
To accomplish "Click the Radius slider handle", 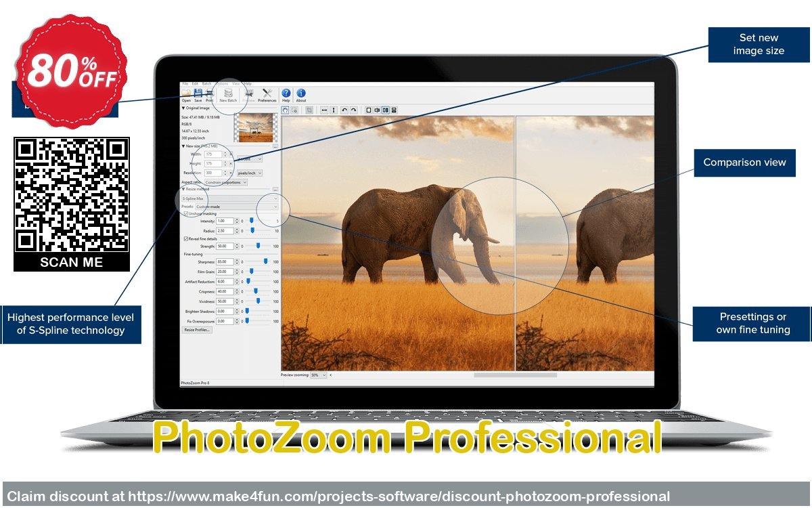I will point(252,230).
